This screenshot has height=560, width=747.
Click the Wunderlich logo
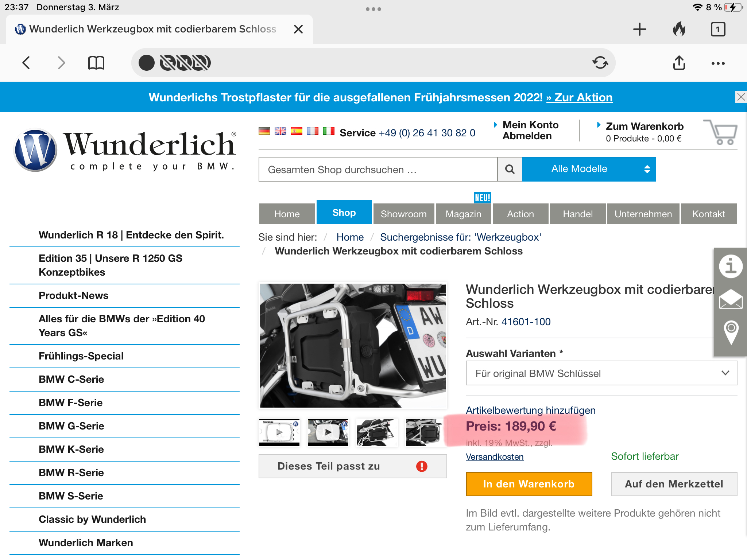[x=125, y=150]
